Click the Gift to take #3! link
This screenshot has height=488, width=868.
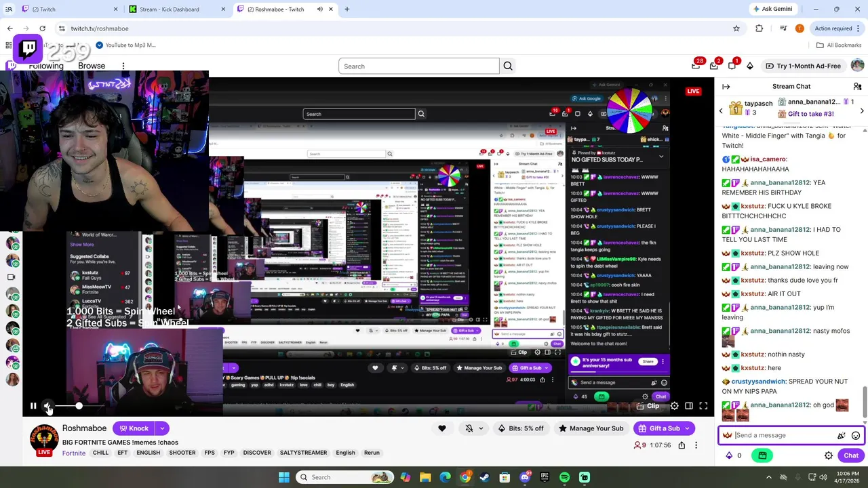810,114
